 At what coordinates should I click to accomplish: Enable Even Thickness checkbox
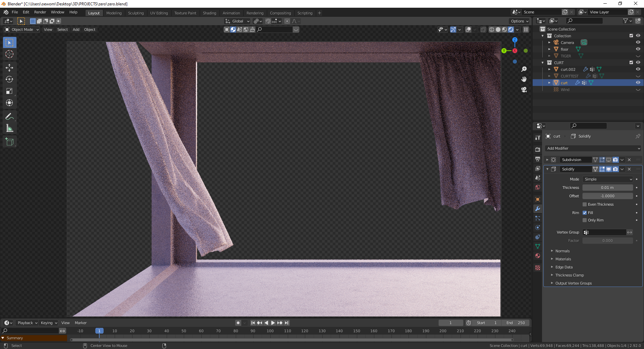point(585,204)
